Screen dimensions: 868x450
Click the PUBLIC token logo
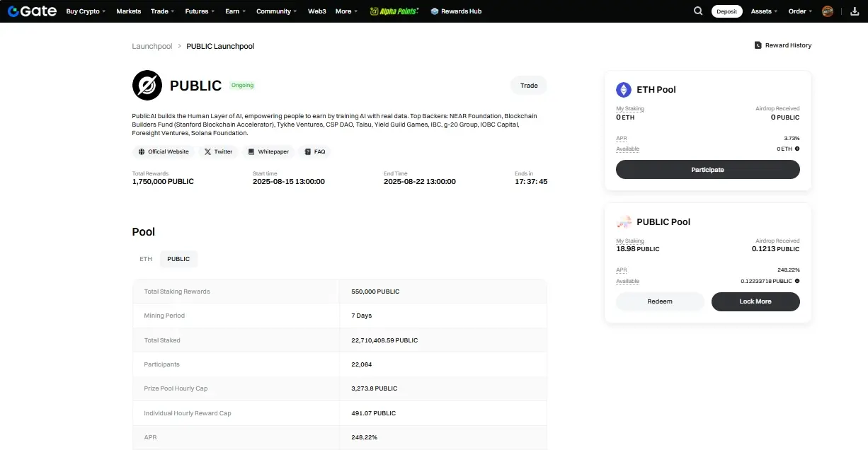pos(147,86)
